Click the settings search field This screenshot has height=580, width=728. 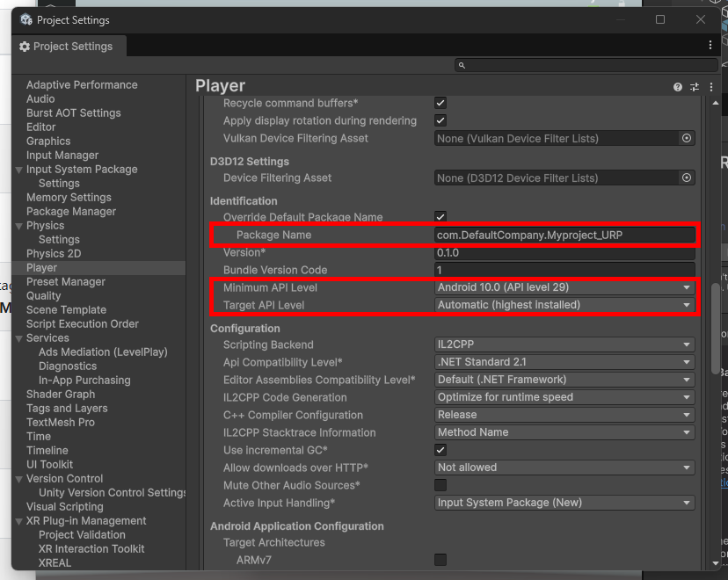[586, 65]
